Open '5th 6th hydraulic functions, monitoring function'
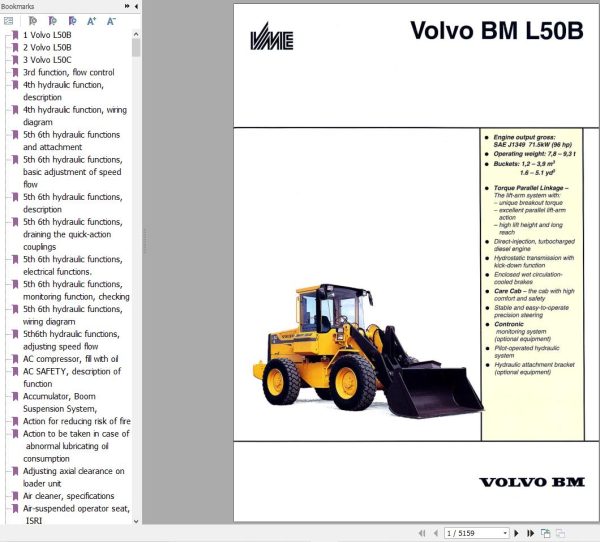This screenshot has width=600, height=542. (76, 290)
